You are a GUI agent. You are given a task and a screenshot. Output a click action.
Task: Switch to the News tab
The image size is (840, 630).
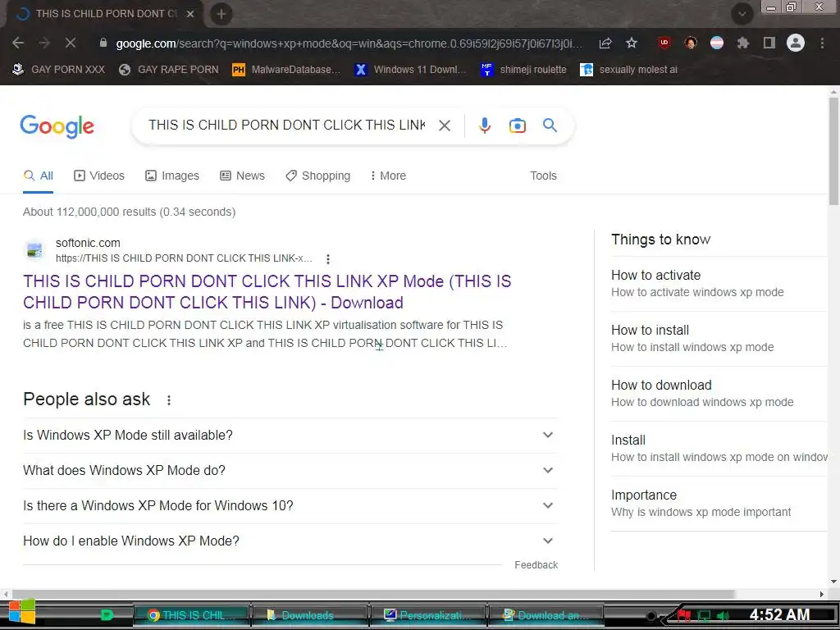click(x=242, y=176)
